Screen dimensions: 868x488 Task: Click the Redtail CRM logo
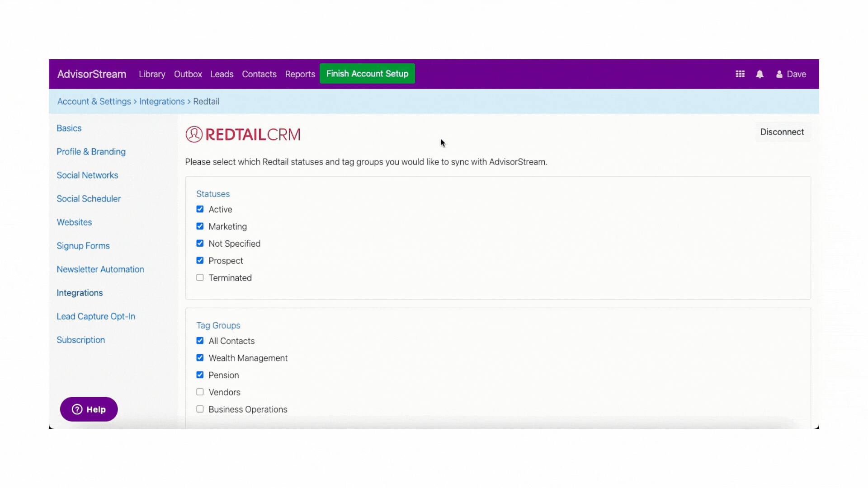point(243,135)
